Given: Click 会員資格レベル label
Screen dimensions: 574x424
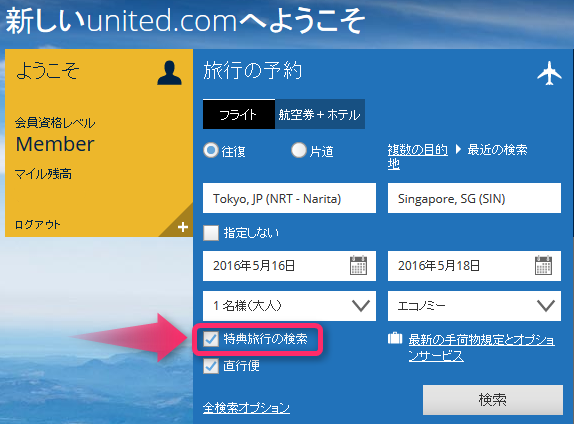Looking at the screenshot, I should click(x=55, y=123).
